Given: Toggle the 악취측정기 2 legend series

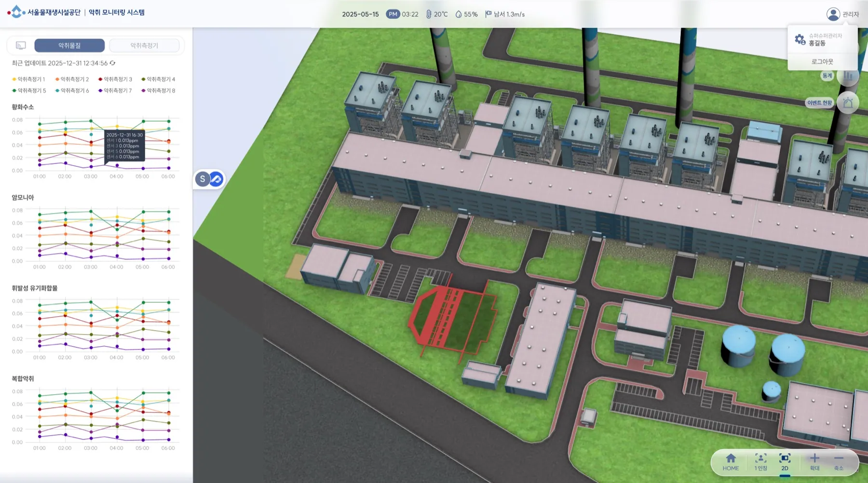Looking at the screenshot, I should click(72, 79).
